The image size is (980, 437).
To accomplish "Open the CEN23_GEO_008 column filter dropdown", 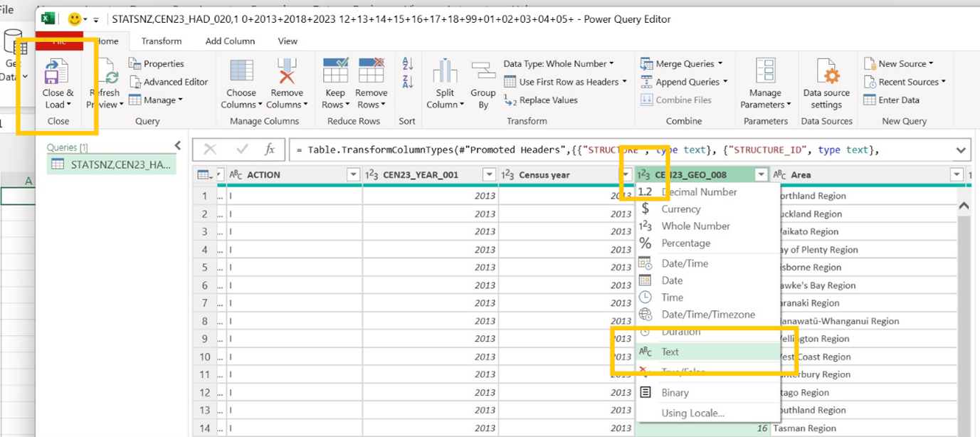I will (762, 174).
